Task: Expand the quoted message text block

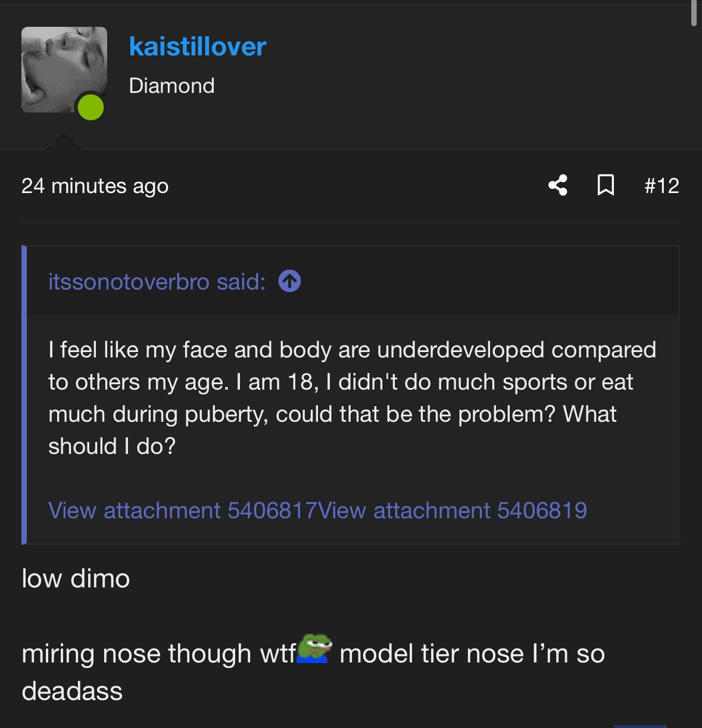Action: click(x=352, y=398)
